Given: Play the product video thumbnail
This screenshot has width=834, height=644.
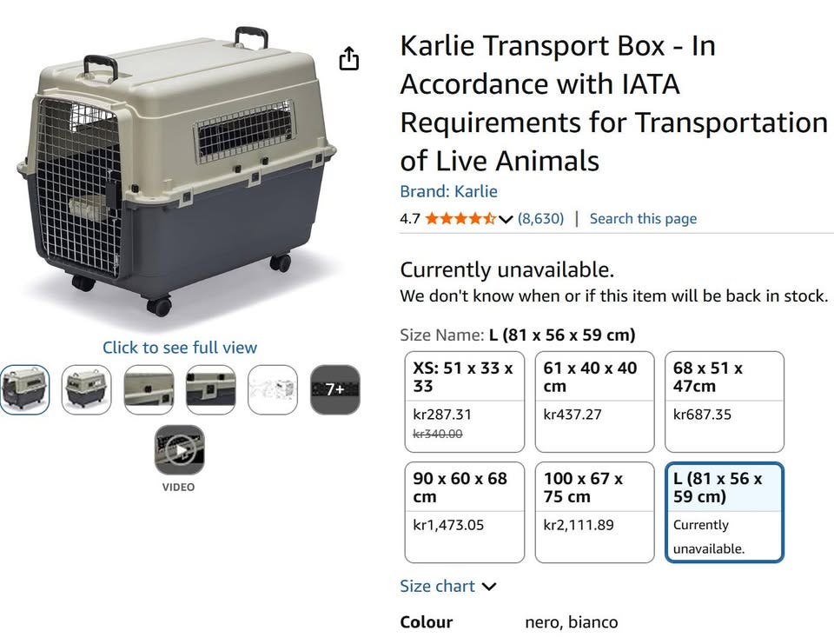Looking at the screenshot, I should (179, 449).
